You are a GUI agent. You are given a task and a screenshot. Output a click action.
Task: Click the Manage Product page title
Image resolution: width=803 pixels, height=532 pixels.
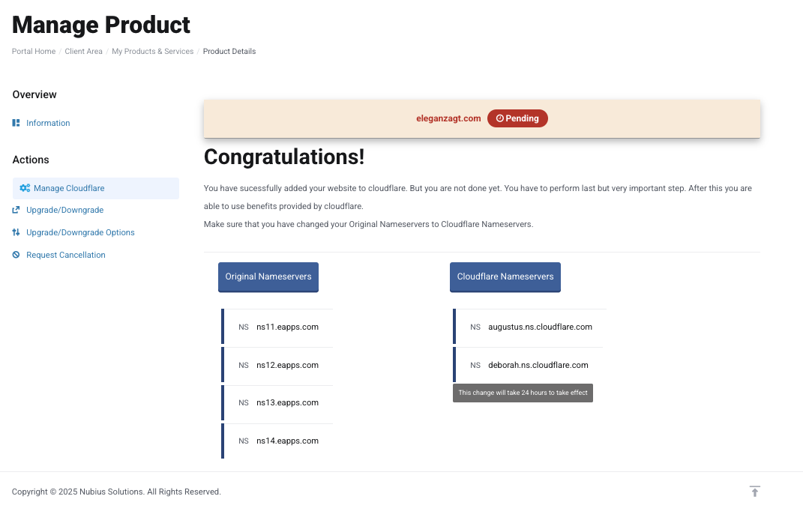(x=101, y=25)
